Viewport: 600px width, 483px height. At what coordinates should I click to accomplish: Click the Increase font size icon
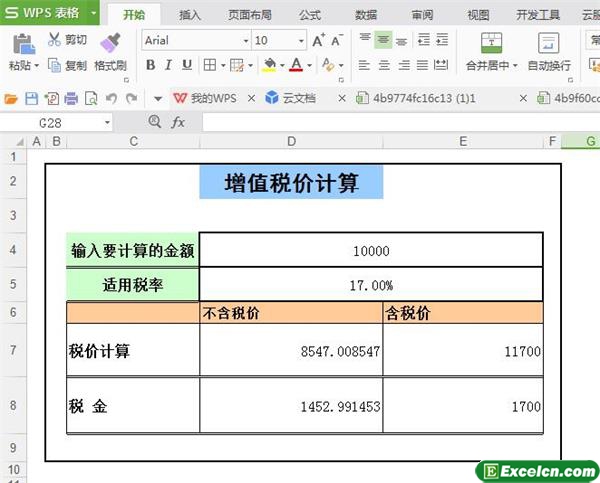click(318, 40)
